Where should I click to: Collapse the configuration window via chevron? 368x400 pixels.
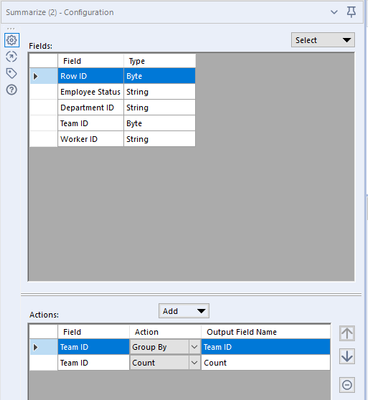[x=334, y=12]
